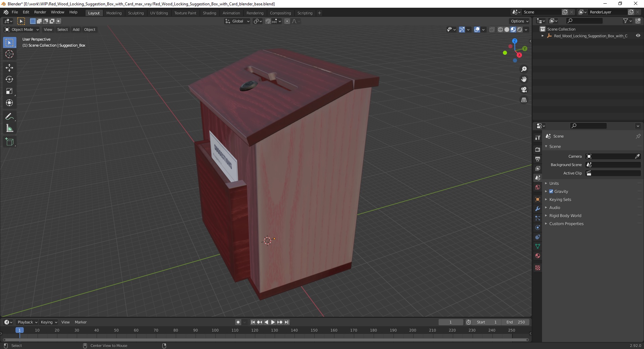This screenshot has width=644, height=349.
Task: Open the Object Mode dropdown
Action: pyautogui.click(x=22, y=30)
